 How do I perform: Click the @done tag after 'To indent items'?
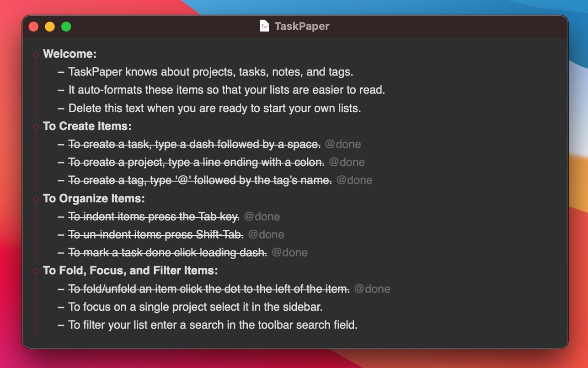tap(262, 216)
